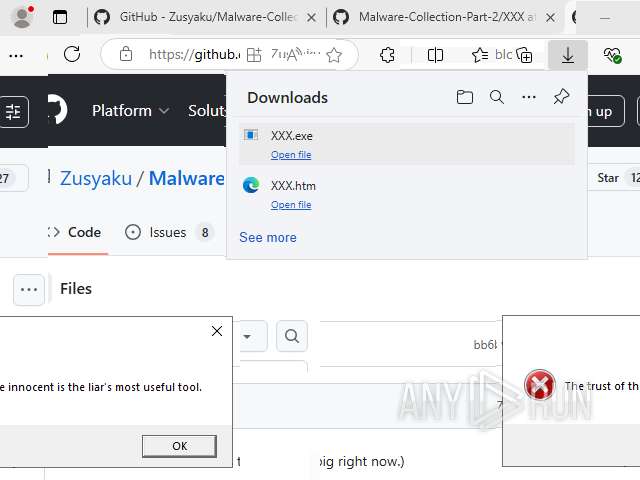
Task: Reload the current page
Action: coord(72,54)
